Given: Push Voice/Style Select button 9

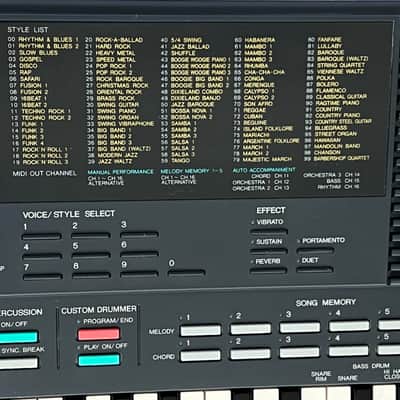Looking at the screenshot, I should tap(139, 274).
